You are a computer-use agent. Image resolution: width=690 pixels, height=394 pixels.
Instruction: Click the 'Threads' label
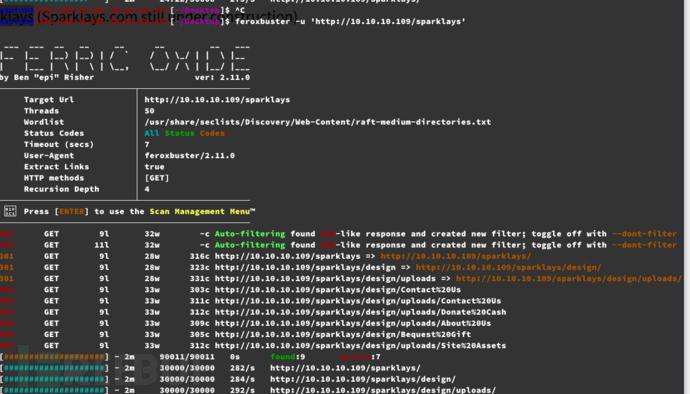pos(41,111)
